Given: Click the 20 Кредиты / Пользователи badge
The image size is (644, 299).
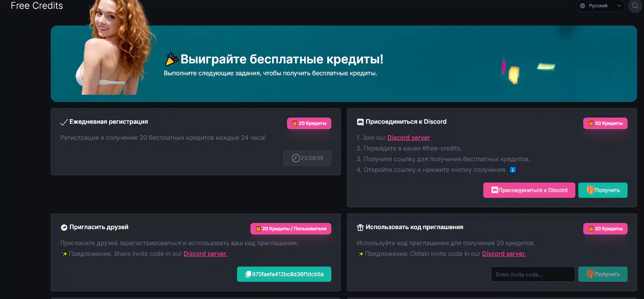Looking at the screenshot, I should (291, 229).
